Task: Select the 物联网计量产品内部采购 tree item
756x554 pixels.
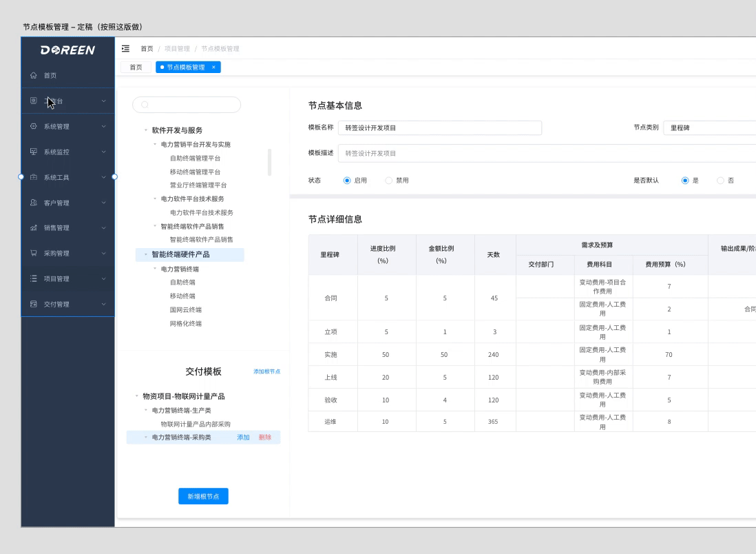Action: click(196, 424)
